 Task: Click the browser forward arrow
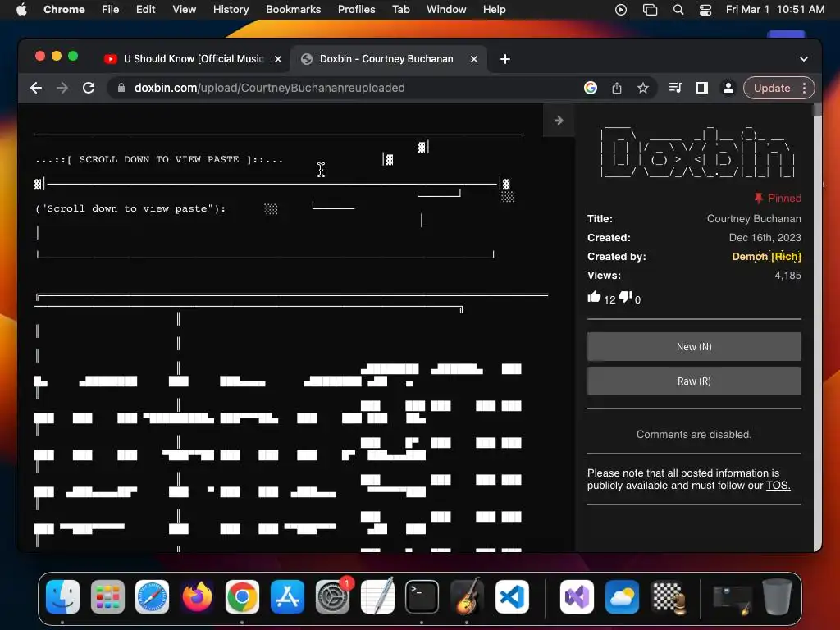click(62, 88)
